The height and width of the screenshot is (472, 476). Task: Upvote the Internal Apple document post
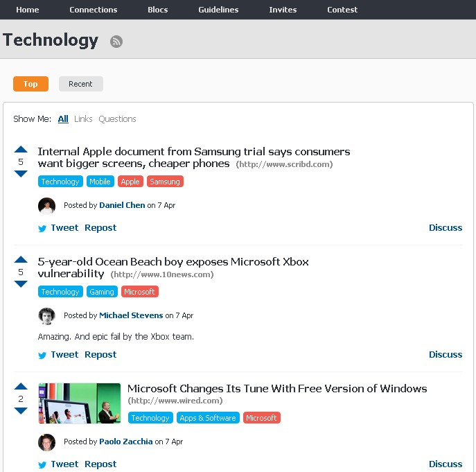[x=21, y=149]
